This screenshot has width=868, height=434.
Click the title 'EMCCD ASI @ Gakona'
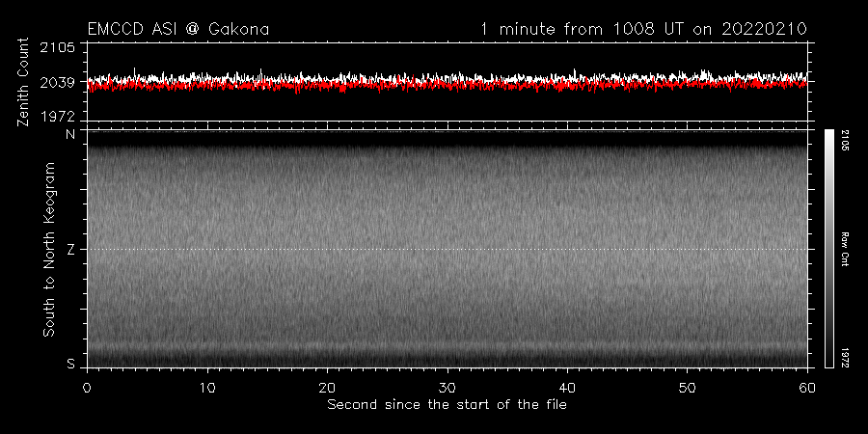[x=178, y=29]
